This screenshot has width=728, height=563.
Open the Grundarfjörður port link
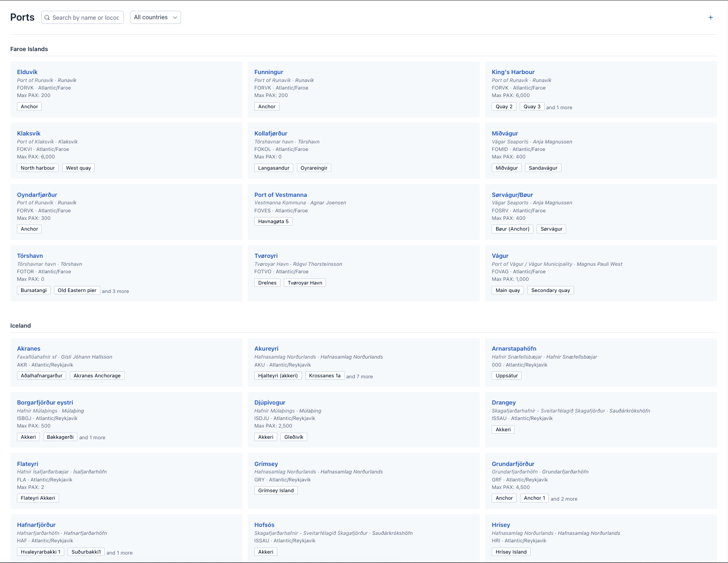(513, 464)
